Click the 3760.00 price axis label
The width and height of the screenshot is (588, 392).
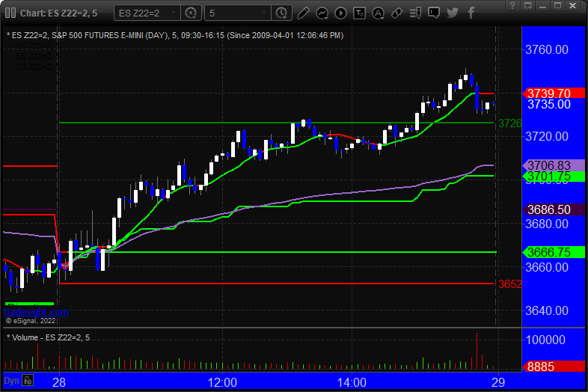click(x=547, y=49)
